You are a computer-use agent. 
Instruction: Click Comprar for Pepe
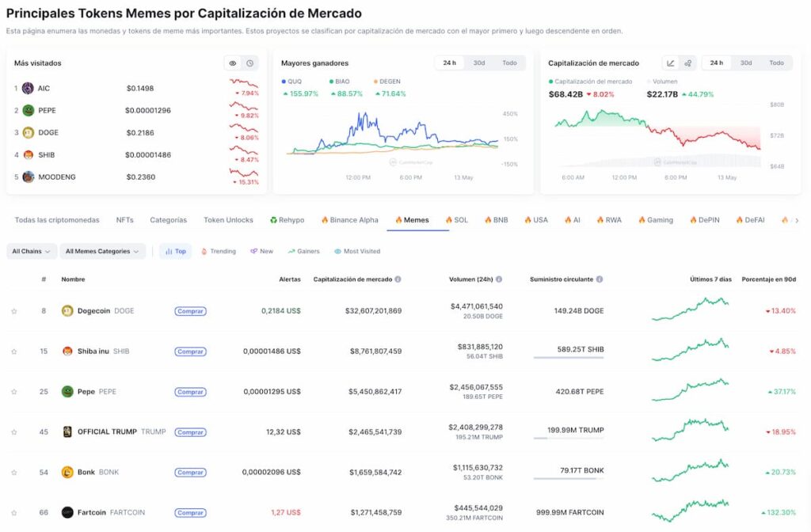coord(190,392)
